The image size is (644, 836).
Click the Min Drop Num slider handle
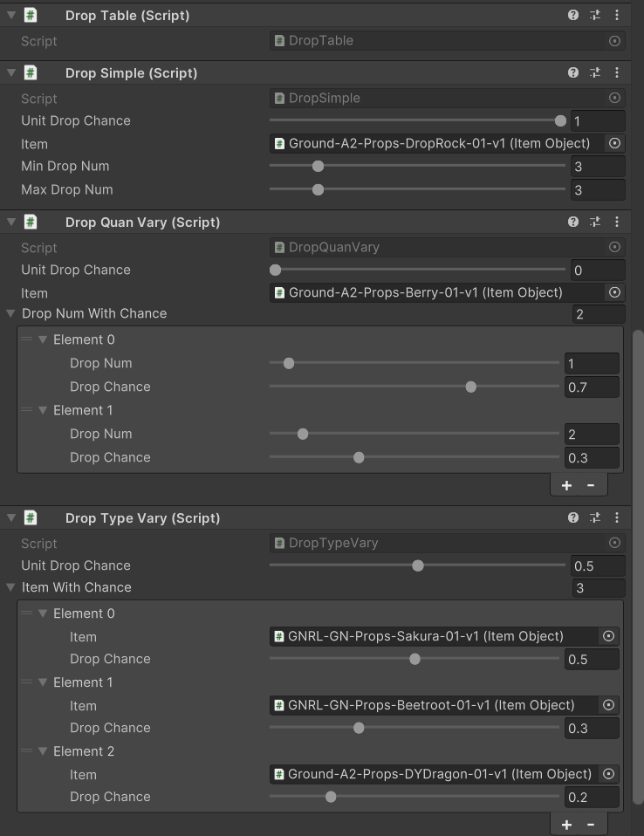tap(318, 166)
